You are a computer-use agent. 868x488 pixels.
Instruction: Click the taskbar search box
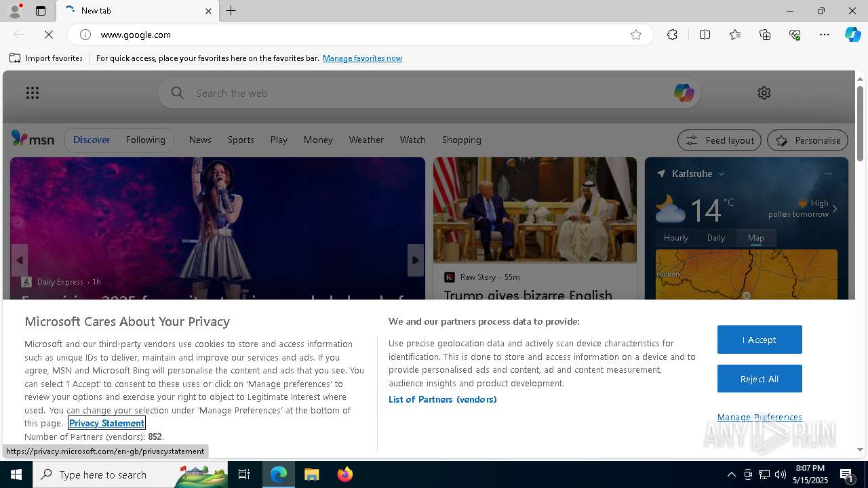coord(130,474)
